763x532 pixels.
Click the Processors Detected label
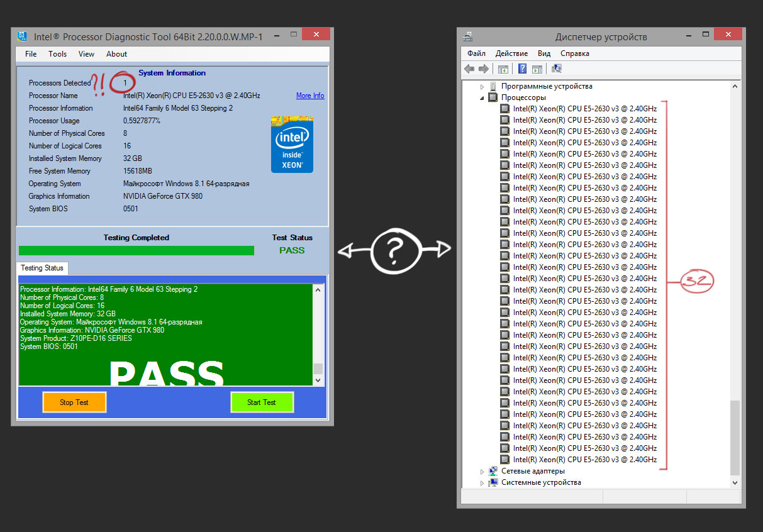(x=60, y=83)
